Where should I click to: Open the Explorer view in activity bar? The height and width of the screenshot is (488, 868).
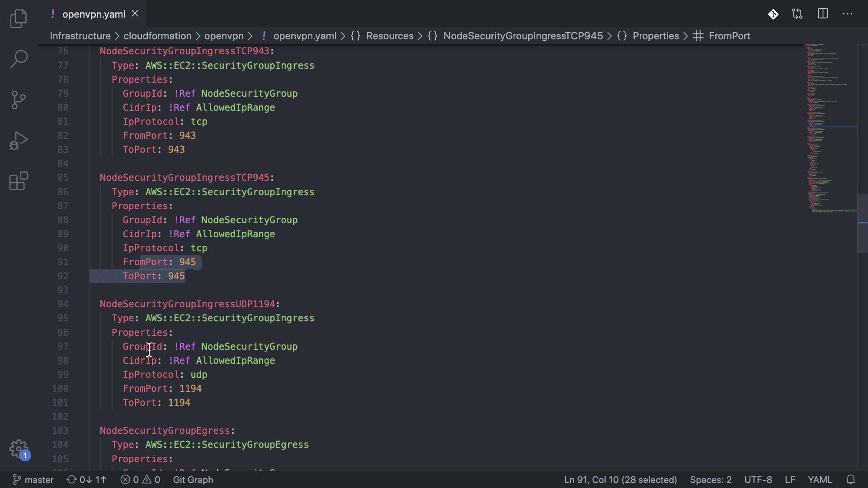[x=19, y=19]
